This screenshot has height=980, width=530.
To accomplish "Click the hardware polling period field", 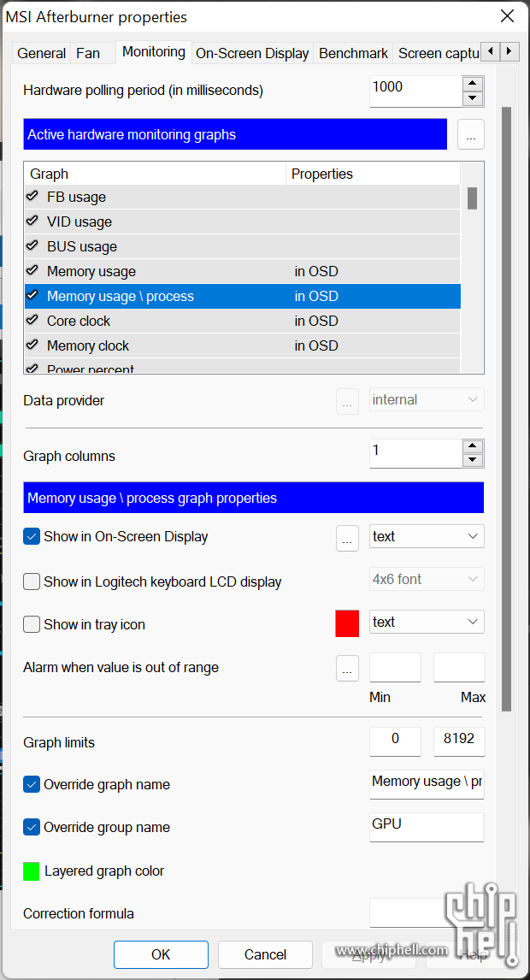I will pyautogui.click(x=416, y=92).
